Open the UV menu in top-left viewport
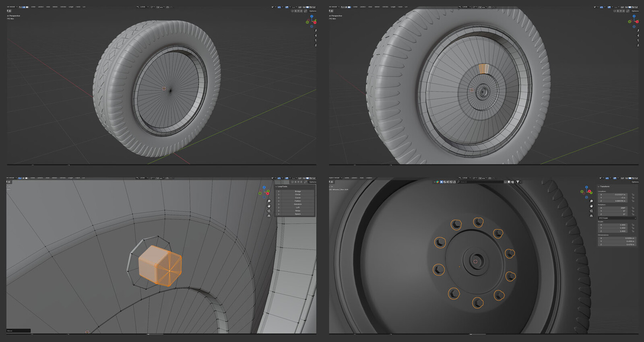The width and height of the screenshot is (644, 342). tap(84, 7)
